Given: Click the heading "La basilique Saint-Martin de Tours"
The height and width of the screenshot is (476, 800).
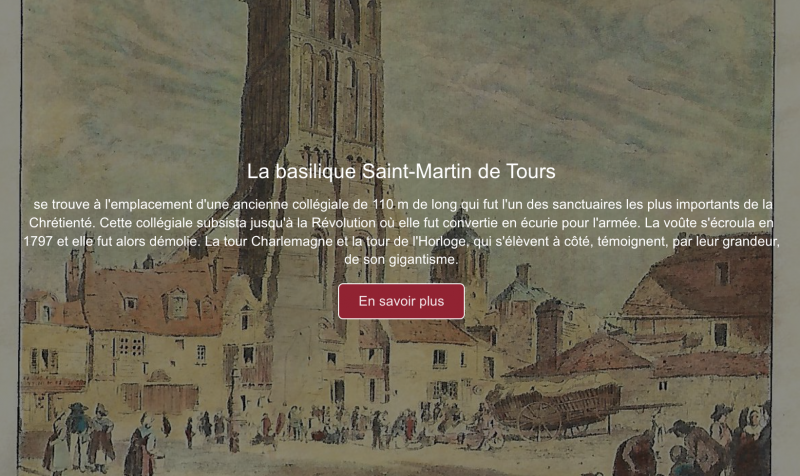Looking at the screenshot, I should click(401, 171).
